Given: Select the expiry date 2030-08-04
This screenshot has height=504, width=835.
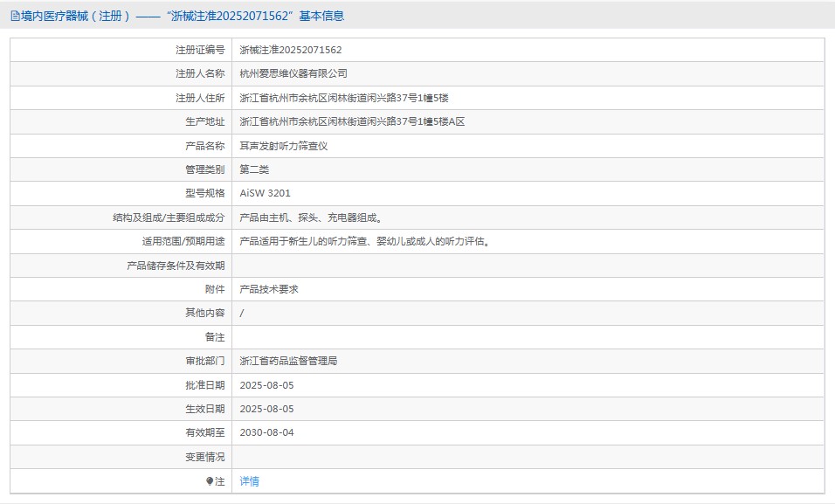Looking at the screenshot, I should [x=266, y=432].
